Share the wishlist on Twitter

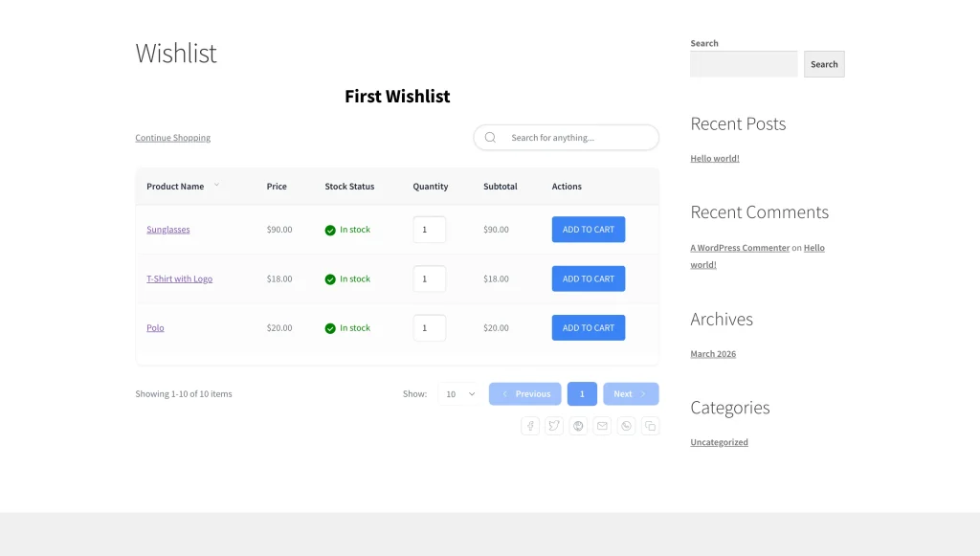click(554, 426)
